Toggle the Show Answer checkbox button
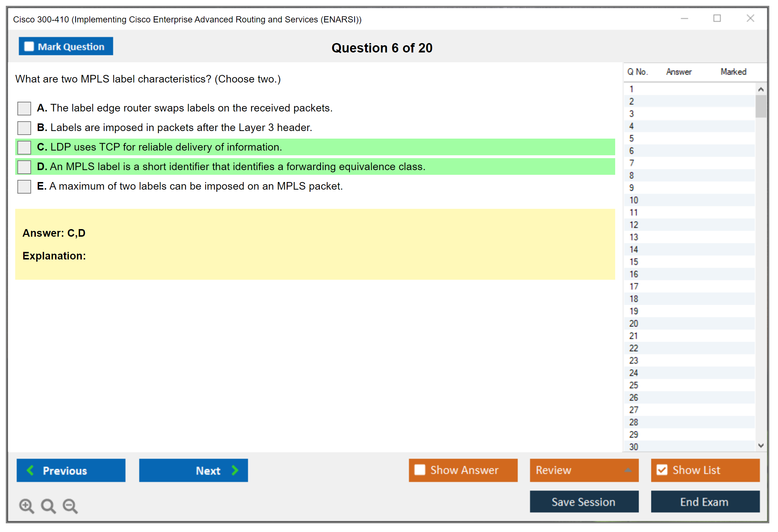This screenshot has height=532, width=778. click(x=420, y=470)
